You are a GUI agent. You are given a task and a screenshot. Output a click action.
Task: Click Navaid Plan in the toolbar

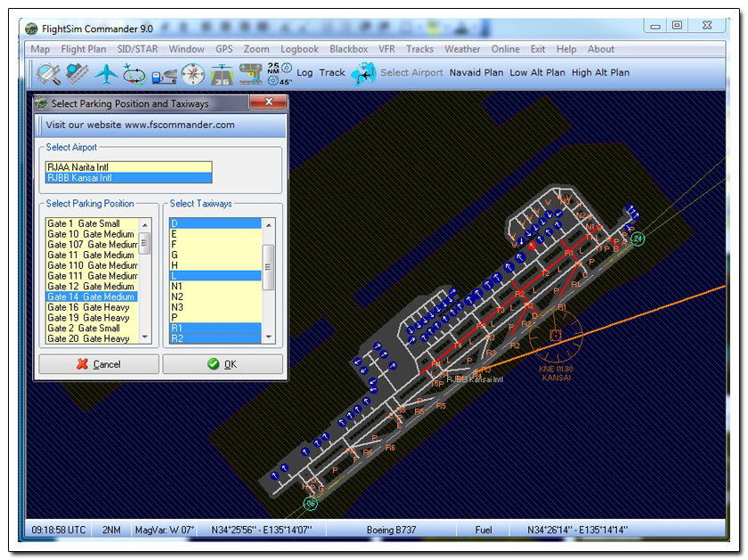tap(476, 72)
